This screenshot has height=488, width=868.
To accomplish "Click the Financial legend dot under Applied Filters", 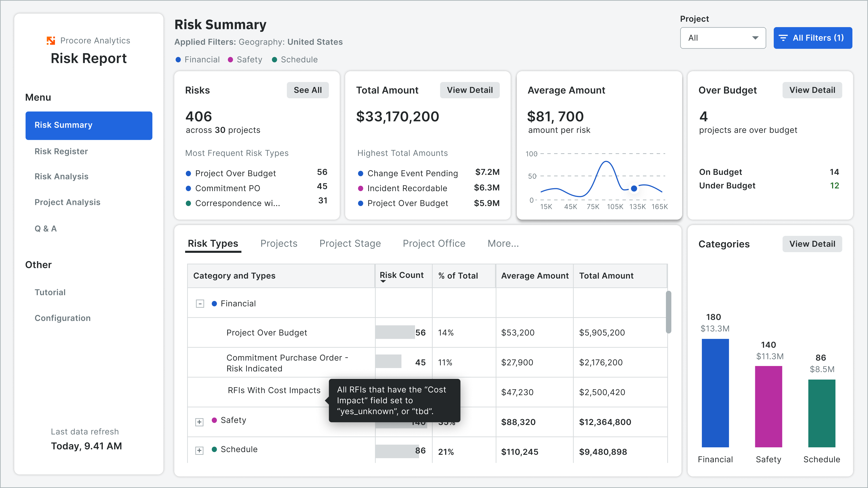I will 178,60.
